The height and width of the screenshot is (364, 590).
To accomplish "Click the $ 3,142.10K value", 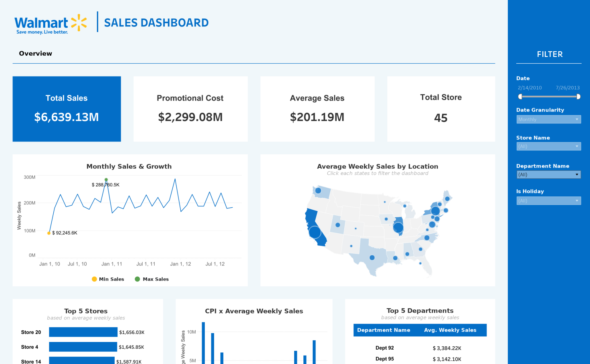I will coord(447,359).
